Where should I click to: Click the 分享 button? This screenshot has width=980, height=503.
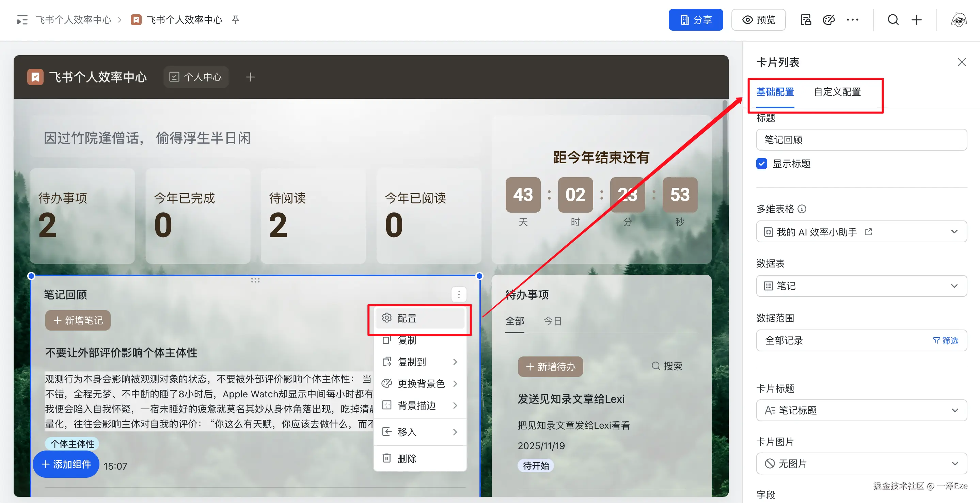click(x=695, y=20)
